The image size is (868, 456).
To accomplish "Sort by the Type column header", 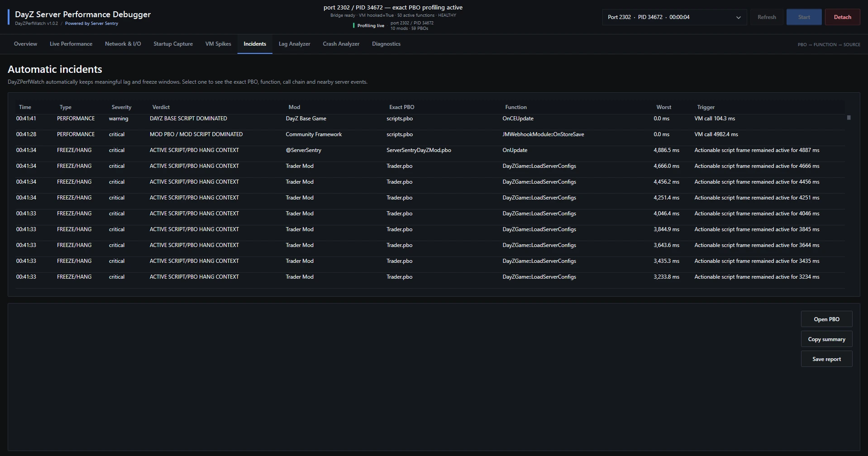I will [66, 107].
